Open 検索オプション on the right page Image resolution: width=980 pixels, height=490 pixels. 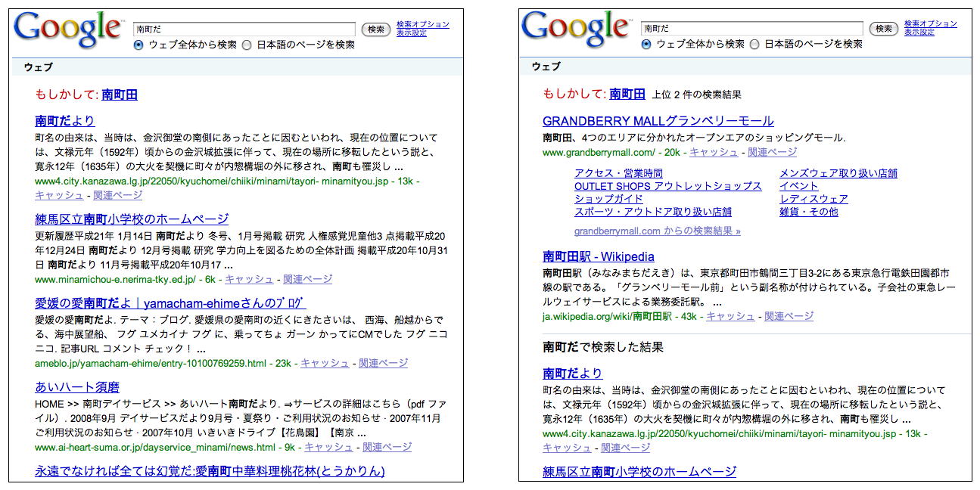[x=931, y=24]
